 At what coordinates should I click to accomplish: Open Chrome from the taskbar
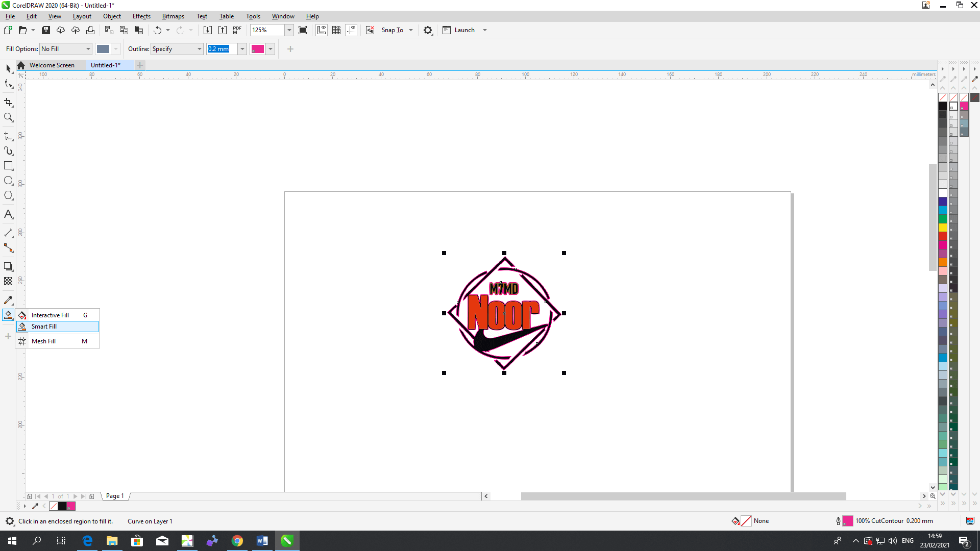click(x=237, y=541)
